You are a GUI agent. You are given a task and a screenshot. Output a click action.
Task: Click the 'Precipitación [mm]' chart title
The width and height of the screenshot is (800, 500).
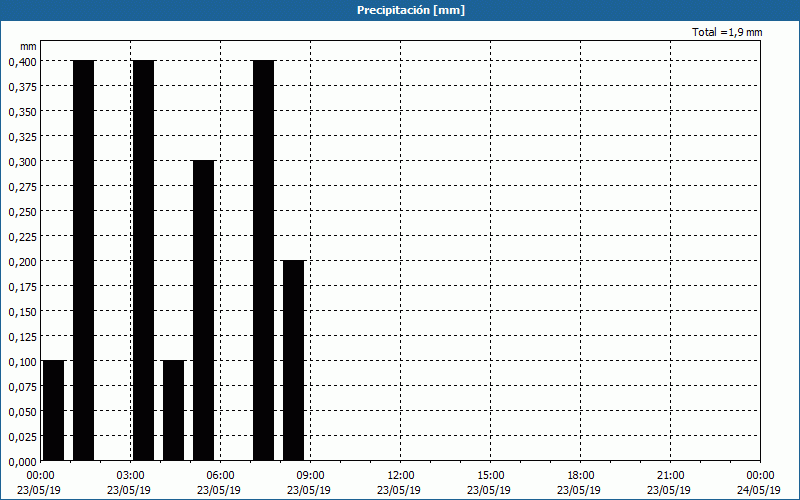(x=411, y=10)
